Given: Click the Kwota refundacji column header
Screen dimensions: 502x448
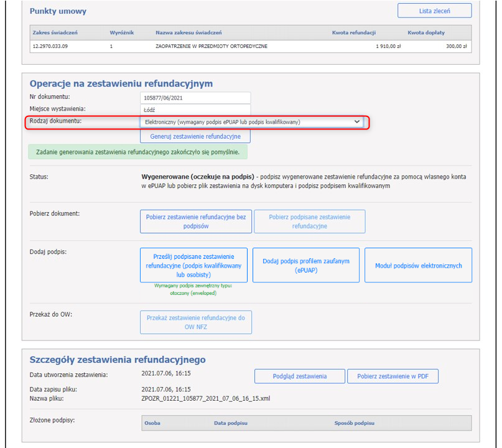Looking at the screenshot, I should tap(352, 32).
